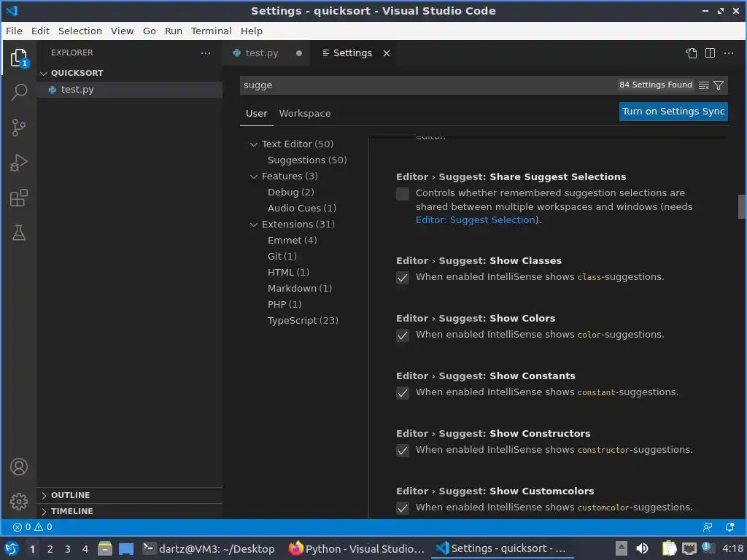747x560 pixels.
Task: Click the errors and warnings status indicator
Action: pos(32,526)
